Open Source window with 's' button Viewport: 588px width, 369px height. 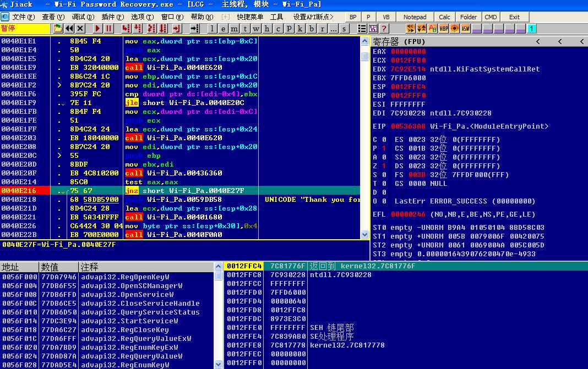[344, 29]
